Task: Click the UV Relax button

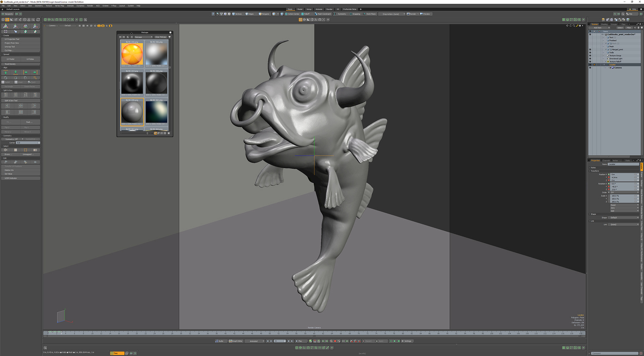Action: pyautogui.click(x=30, y=59)
